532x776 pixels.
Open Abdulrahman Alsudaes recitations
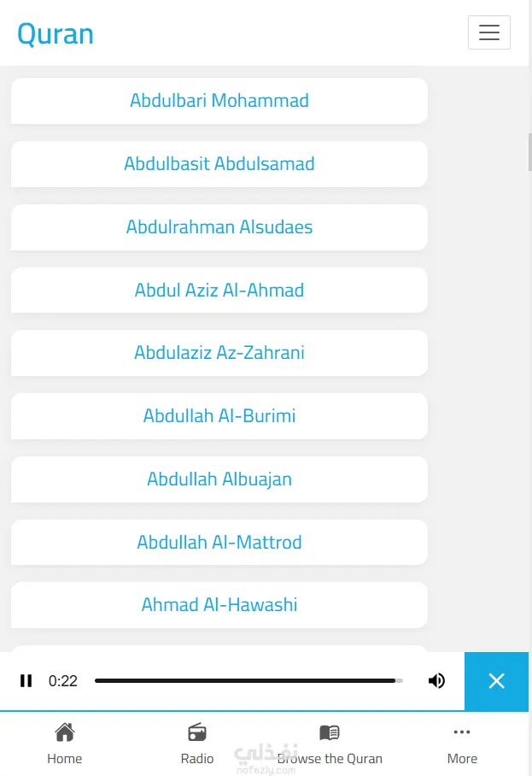[219, 227]
